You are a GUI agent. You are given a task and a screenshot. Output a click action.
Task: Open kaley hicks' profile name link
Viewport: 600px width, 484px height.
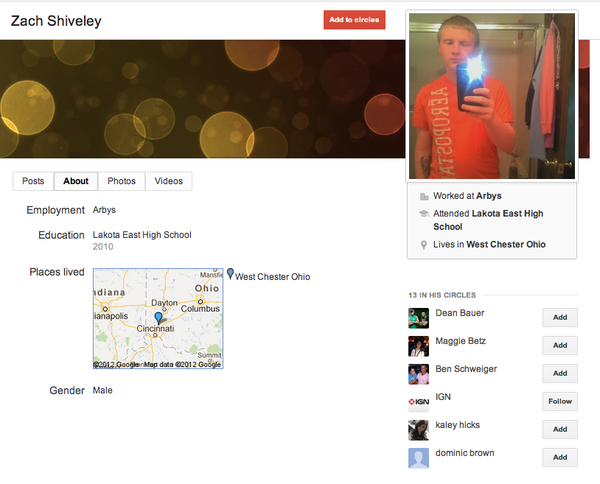click(457, 425)
